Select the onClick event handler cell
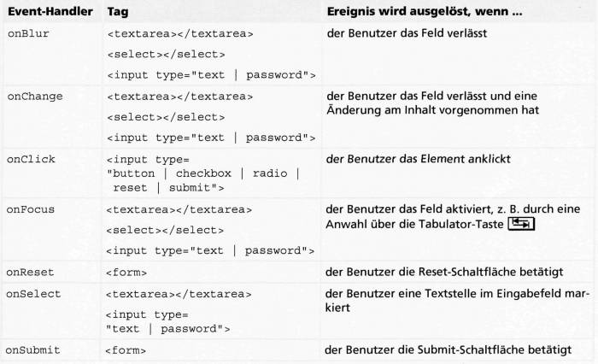The width and height of the screenshot is (598, 364). click(x=31, y=159)
